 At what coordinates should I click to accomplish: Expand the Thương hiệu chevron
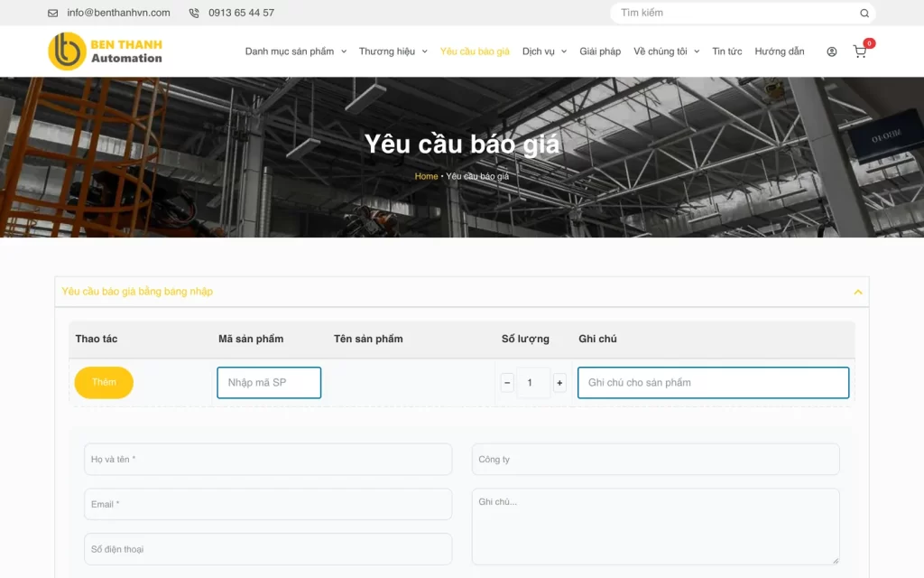click(x=424, y=51)
